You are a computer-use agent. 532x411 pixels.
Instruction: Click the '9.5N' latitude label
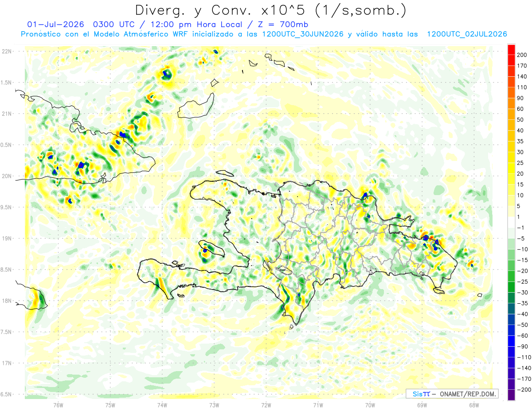pos(6,207)
